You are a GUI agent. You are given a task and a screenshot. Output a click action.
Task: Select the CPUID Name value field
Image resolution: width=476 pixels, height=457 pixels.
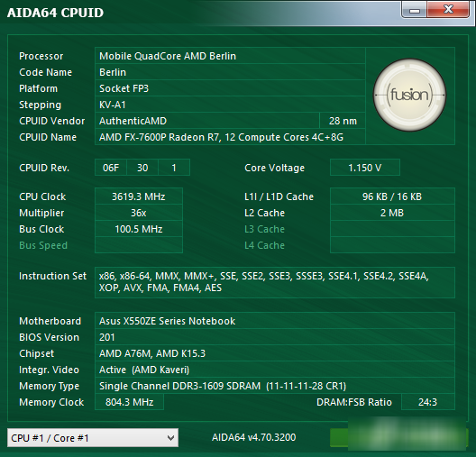230,137
